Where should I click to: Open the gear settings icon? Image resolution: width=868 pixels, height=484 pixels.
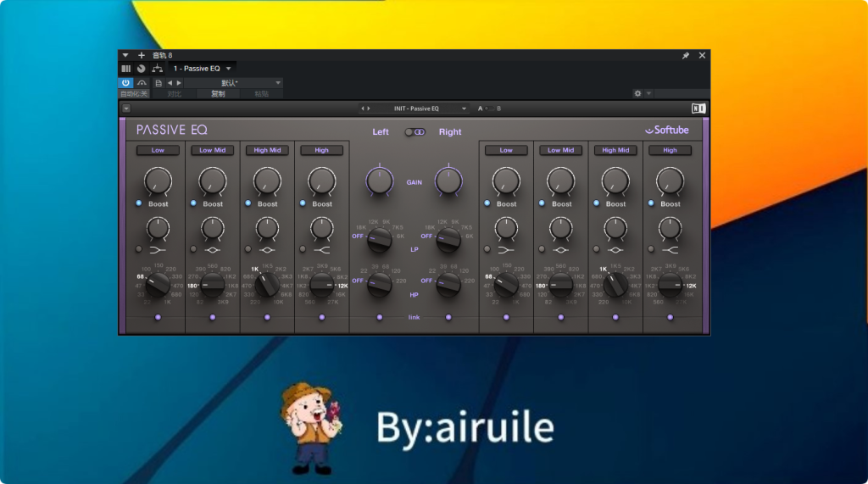[637, 93]
